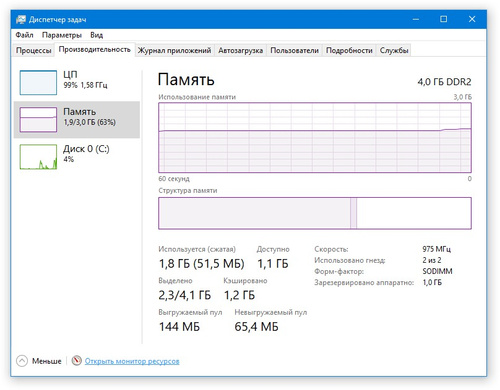Click the 144 МБ paged pool value

coord(179,327)
